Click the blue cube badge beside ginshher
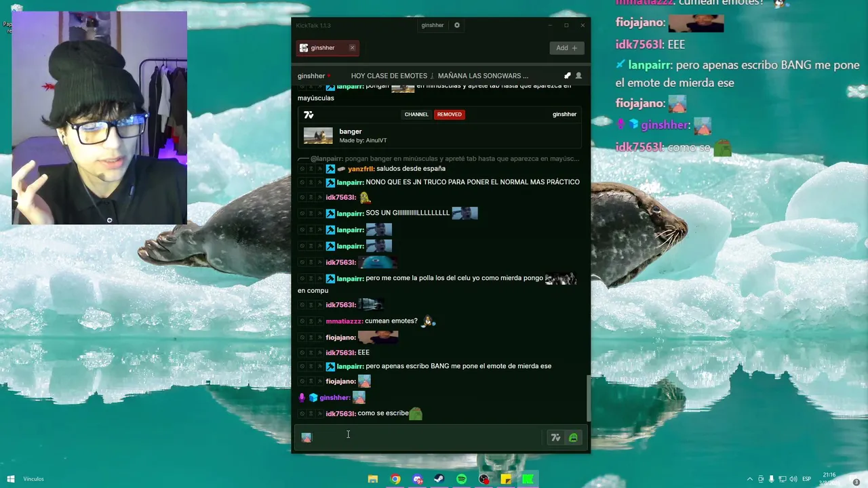 pos(313,398)
